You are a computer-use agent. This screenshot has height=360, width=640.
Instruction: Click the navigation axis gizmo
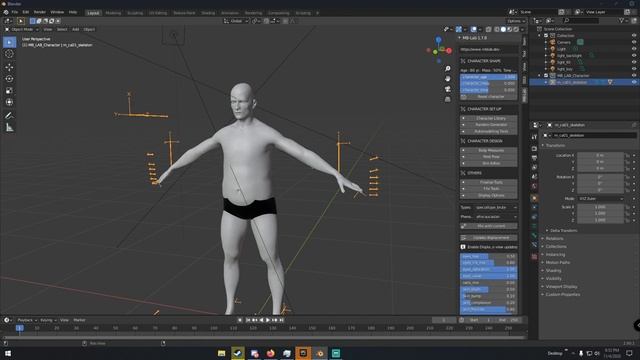coord(439,50)
